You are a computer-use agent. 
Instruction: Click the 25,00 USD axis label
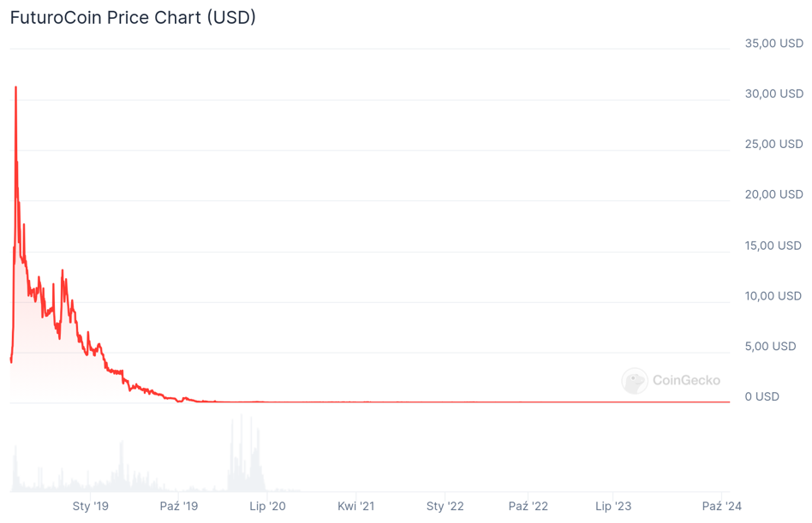(774, 144)
